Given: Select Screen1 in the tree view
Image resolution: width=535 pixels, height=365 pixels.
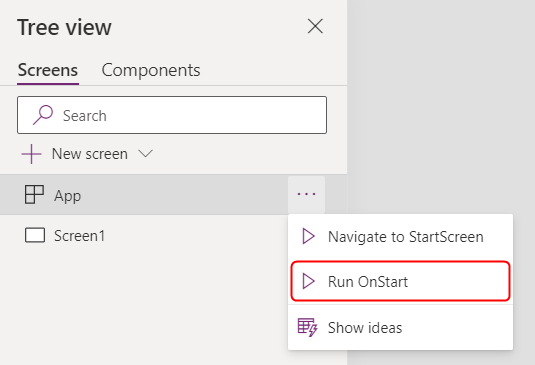Looking at the screenshot, I should pos(173,235).
